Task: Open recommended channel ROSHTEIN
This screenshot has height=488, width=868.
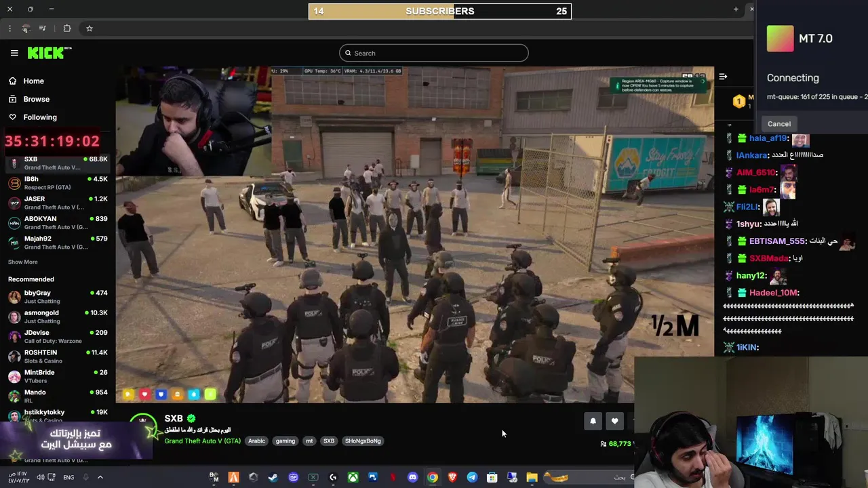Action: 58,356
